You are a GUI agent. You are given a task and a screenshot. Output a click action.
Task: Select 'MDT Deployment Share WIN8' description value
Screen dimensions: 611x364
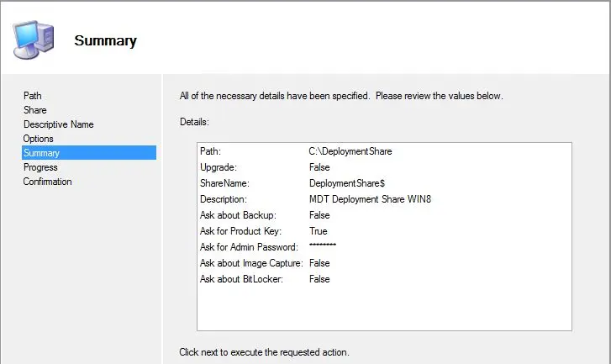coord(370,199)
